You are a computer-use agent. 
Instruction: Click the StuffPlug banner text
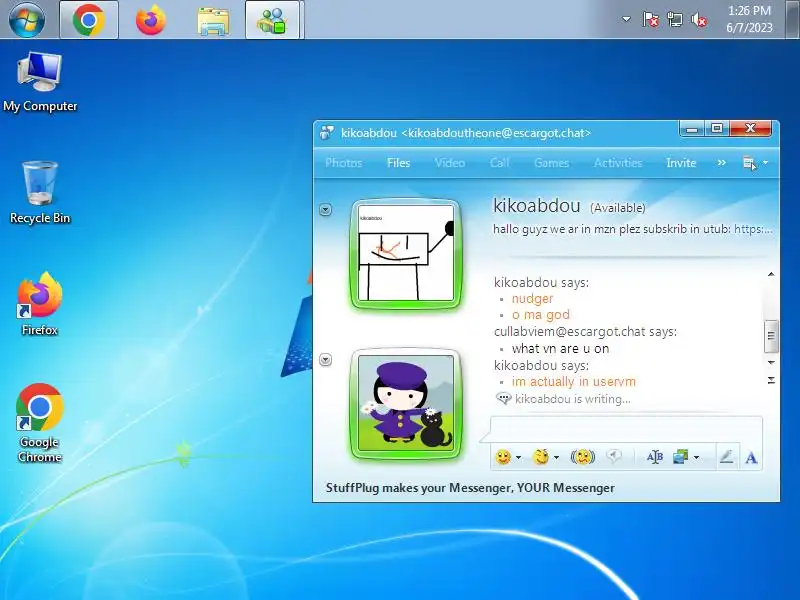470,488
